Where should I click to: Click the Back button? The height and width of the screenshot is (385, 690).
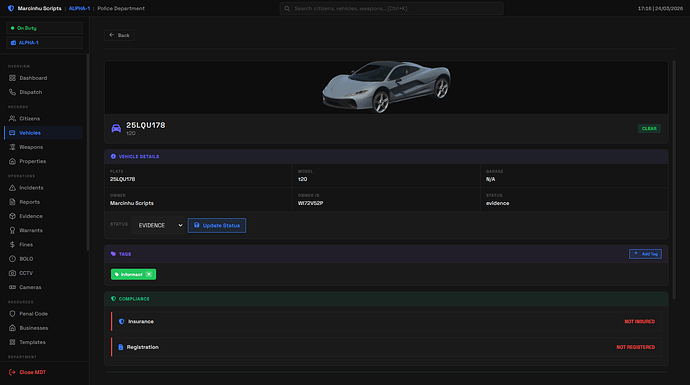pos(119,35)
